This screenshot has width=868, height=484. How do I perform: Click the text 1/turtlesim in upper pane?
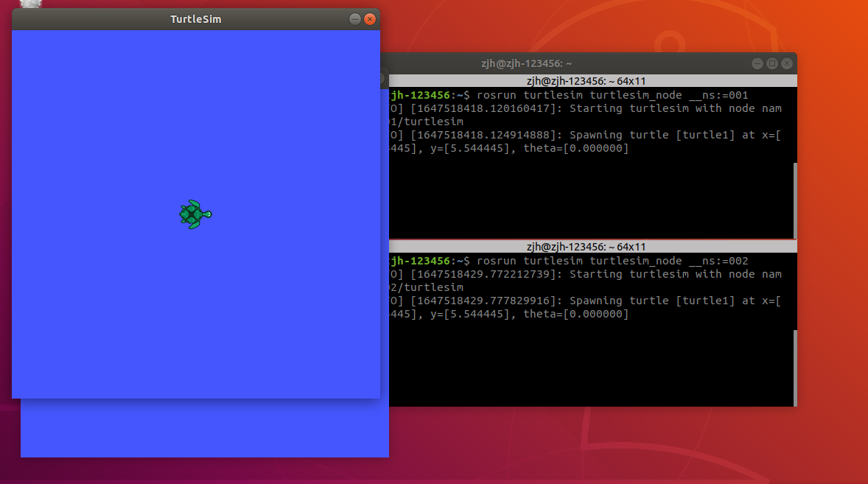(426, 122)
